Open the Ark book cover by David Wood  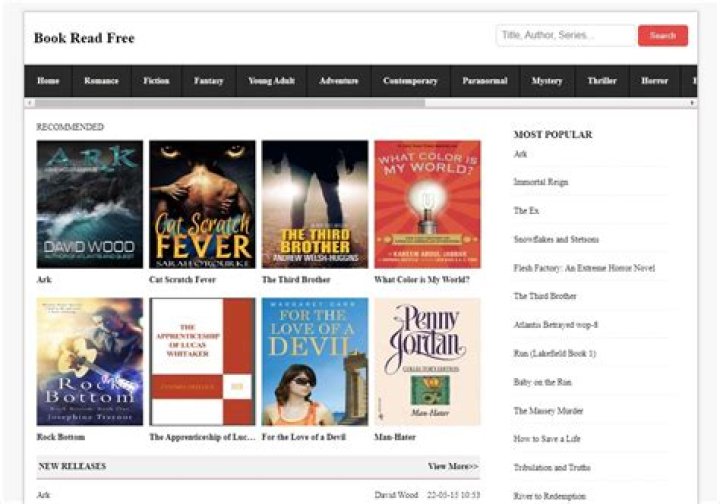tap(90, 204)
